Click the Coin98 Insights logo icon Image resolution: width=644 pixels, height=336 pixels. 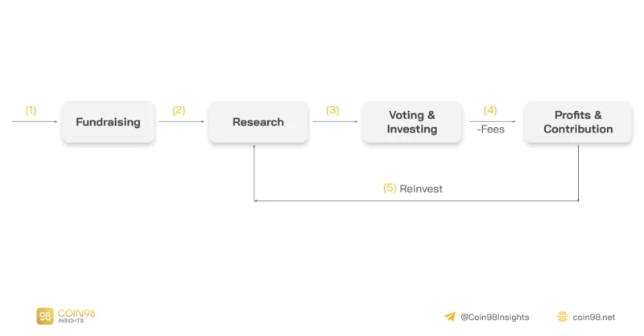45,316
